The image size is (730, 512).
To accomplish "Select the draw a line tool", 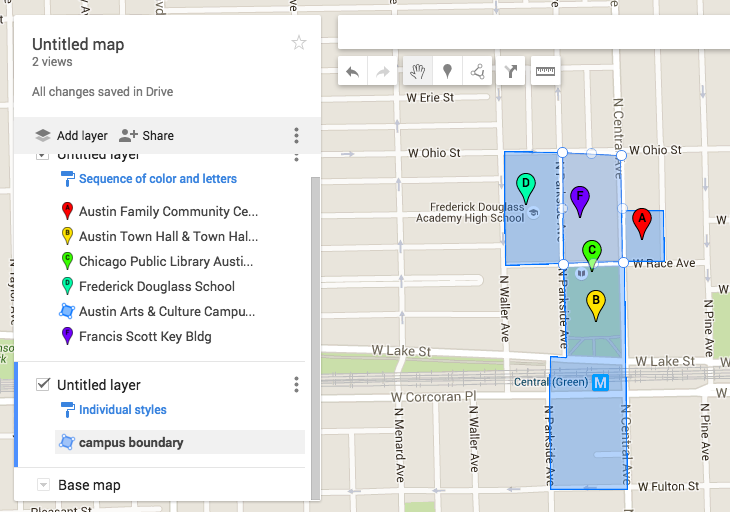I will pyautogui.click(x=477, y=71).
